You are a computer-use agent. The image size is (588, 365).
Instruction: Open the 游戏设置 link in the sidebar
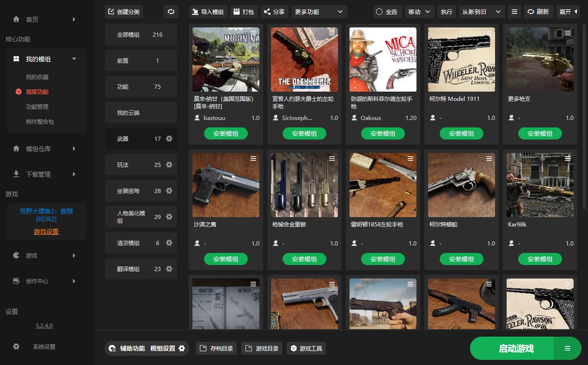(46, 232)
